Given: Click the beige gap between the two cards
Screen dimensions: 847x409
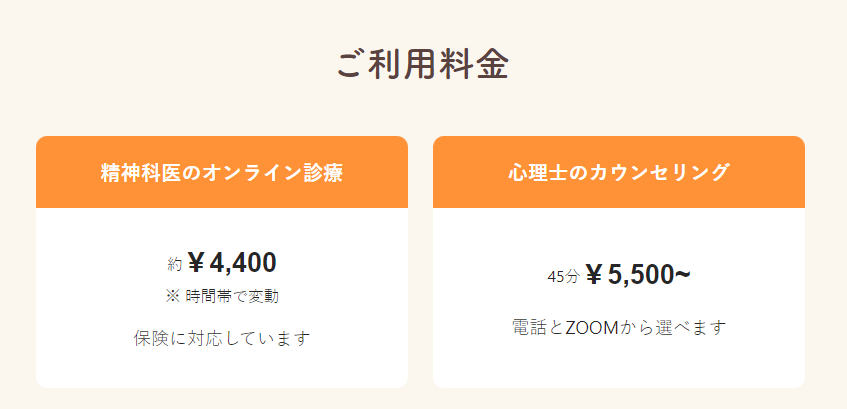Looking at the screenshot, I should pos(420,262).
